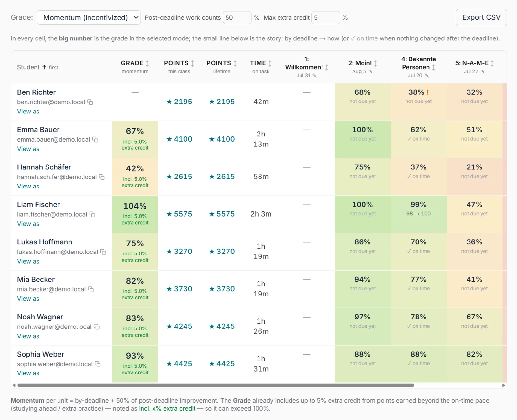Edit the Jul 31 deadline of Willkommen! unit
Image resolution: width=517 pixels, height=420 pixels.
314,76
